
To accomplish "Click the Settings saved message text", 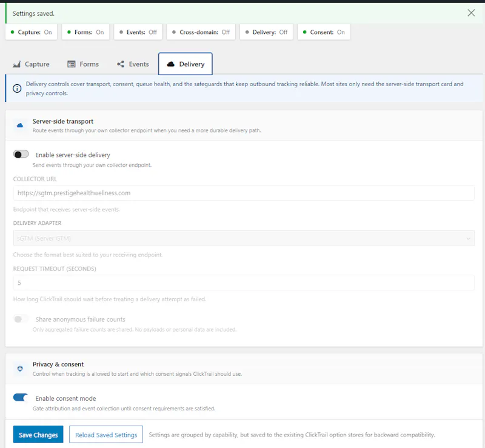I will click(33, 13).
